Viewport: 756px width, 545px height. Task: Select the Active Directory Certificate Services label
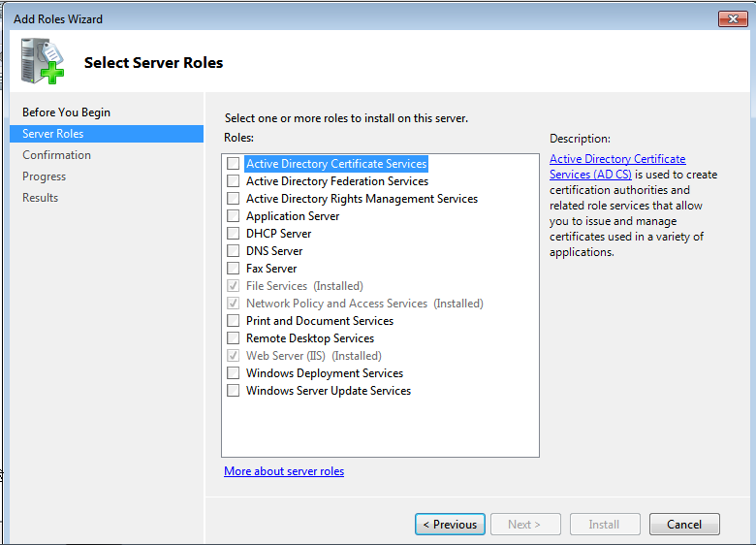336,164
